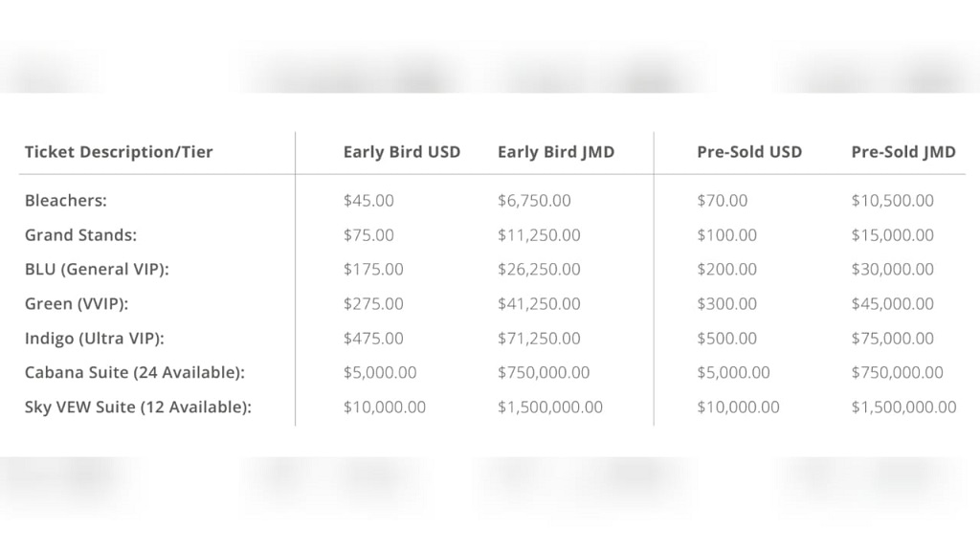
Task: Select Bleachers $10,500.00 pre-sold JMD price
Action: pos(893,201)
